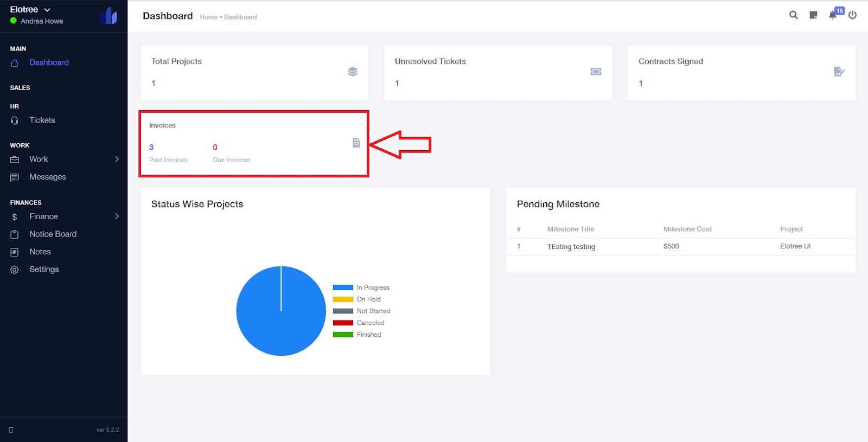Image resolution: width=868 pixels, height=442 pixels.
Task: Open the sticky notes icon in header
Action: coord(813,15)
